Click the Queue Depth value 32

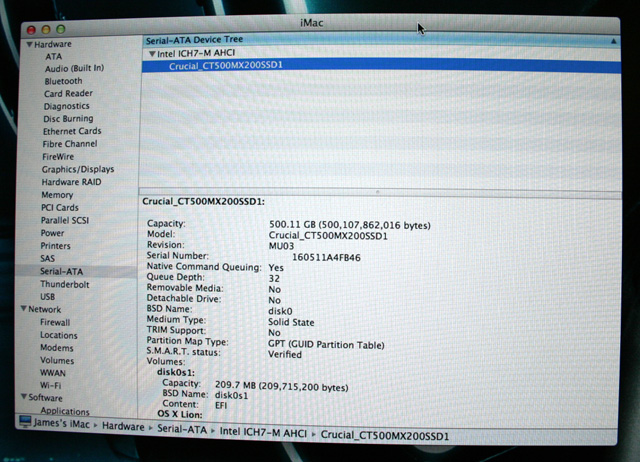(274, 279)
